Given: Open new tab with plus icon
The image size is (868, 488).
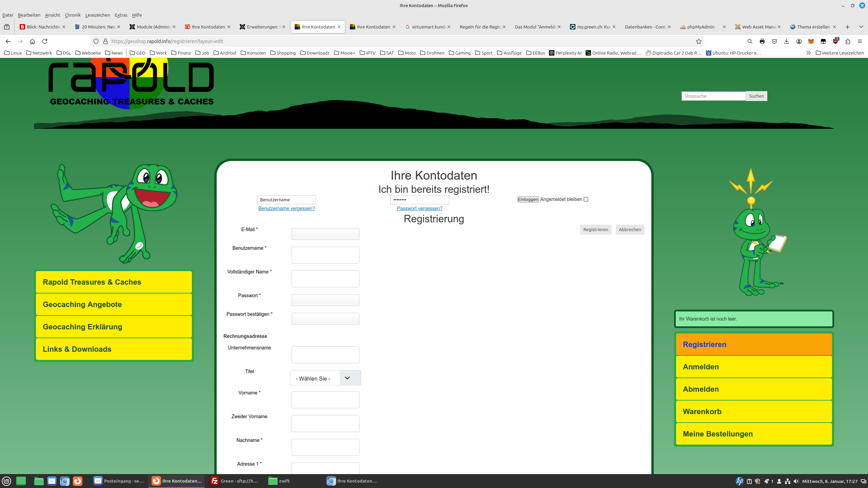Looking at the screenshot, I should click(x=848, y=27).
